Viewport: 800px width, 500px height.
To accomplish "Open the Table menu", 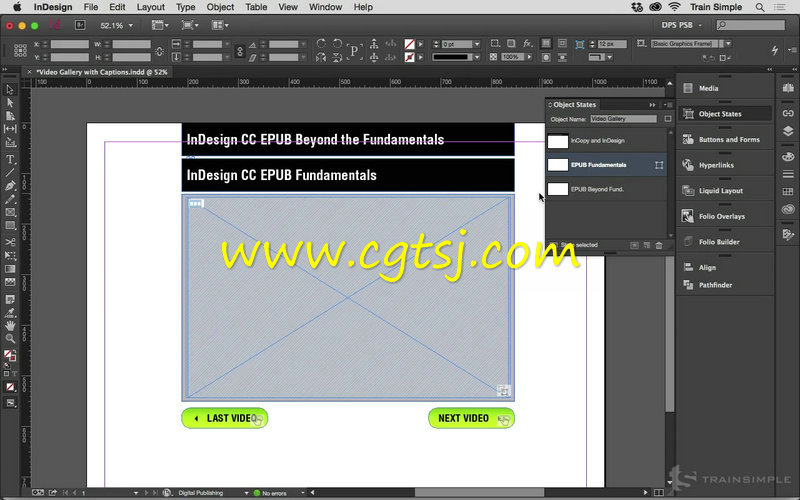I will pos(256,7).
